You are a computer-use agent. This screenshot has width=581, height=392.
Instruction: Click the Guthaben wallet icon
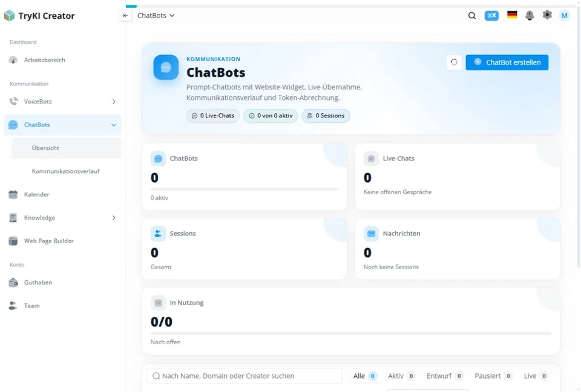coord(13,283)
